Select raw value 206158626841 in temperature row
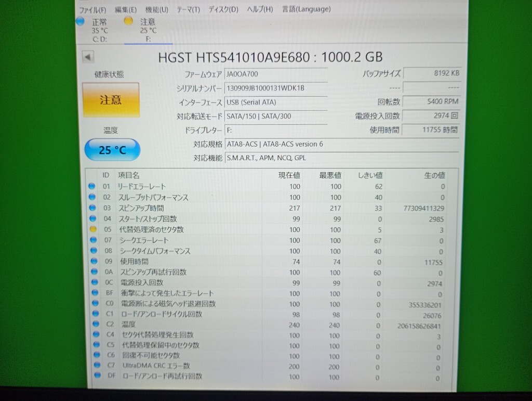Screen dimensions: 532x401 coord(419,326)
